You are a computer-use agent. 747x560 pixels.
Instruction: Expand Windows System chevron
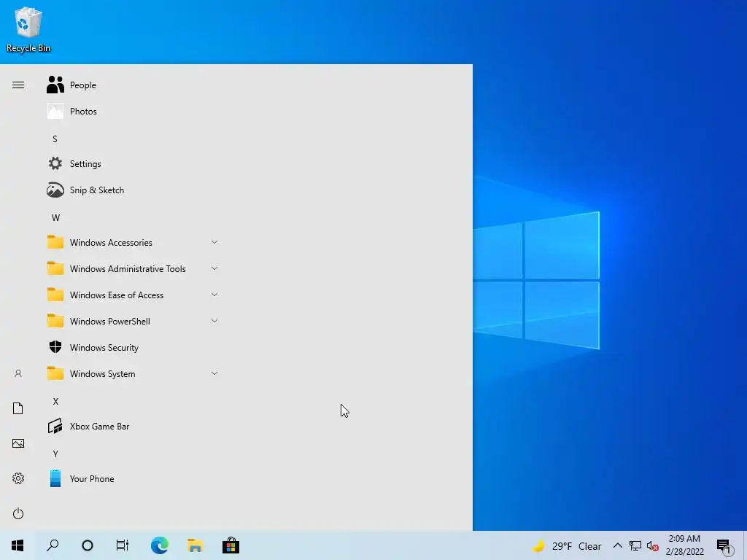[x=214, y=373]
